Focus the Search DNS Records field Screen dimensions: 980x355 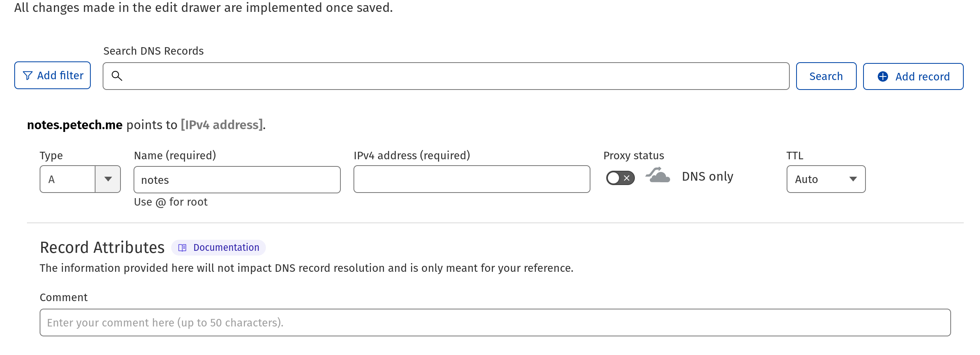coord(452,76)
